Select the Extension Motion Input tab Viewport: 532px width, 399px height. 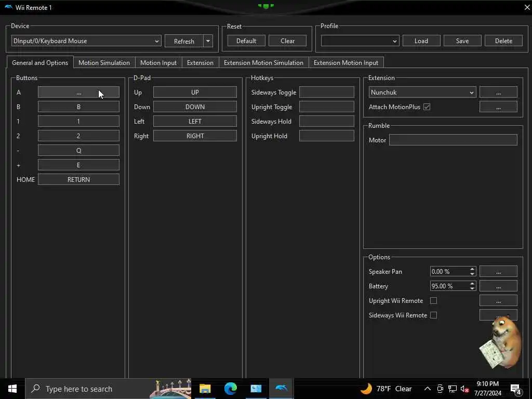point(345,63)
